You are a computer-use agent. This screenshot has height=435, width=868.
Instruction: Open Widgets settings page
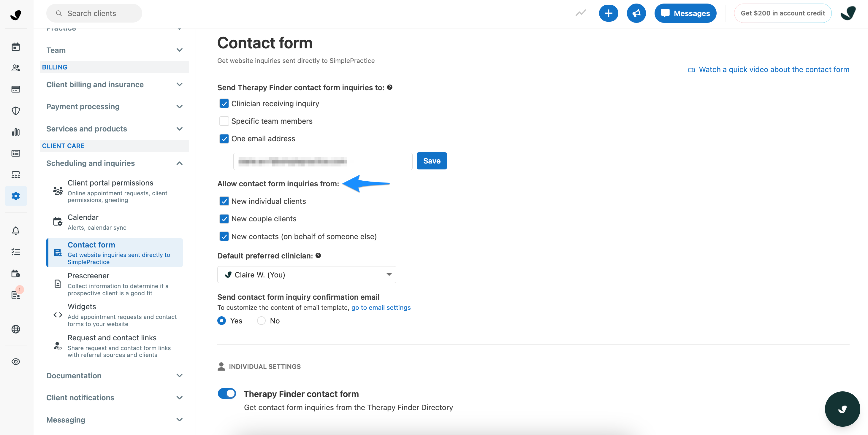(x=115, y=315)
